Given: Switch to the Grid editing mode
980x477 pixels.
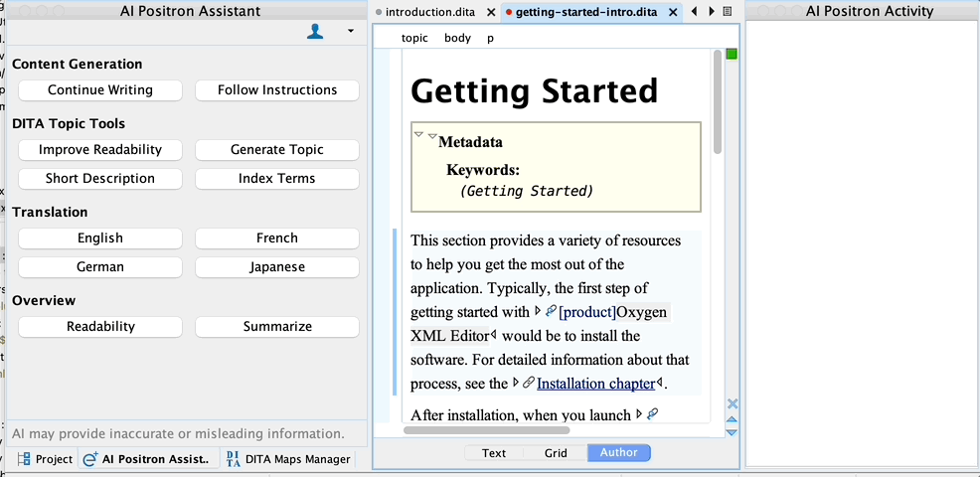Looking at the screenshot, I should (x=556, y=453).
